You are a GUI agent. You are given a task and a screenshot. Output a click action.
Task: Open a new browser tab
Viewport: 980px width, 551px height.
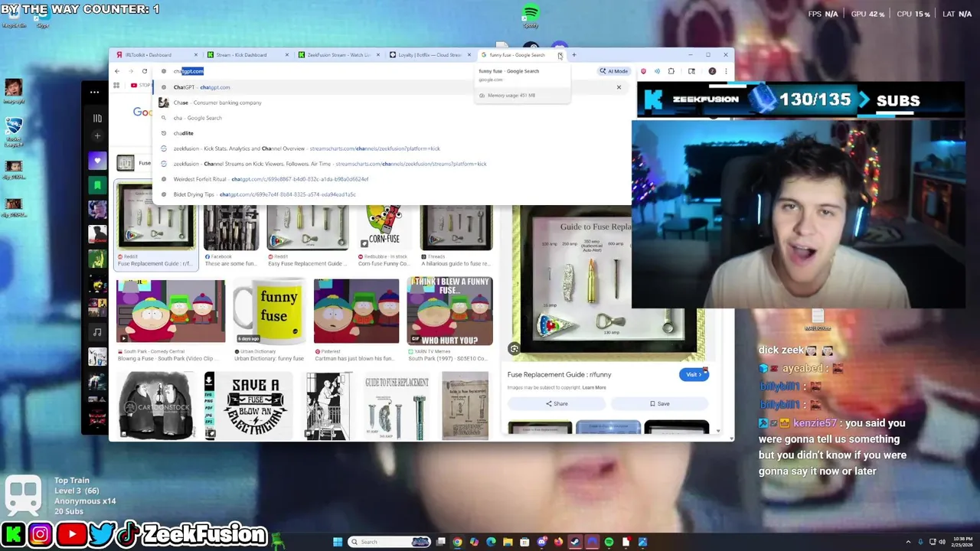573,55
